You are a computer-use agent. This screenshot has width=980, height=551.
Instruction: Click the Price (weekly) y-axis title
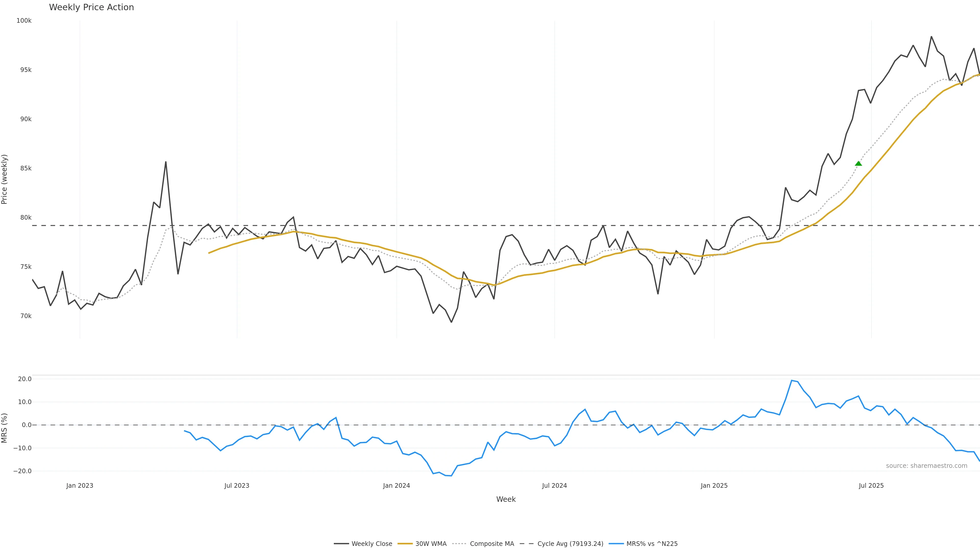(5, 179)
